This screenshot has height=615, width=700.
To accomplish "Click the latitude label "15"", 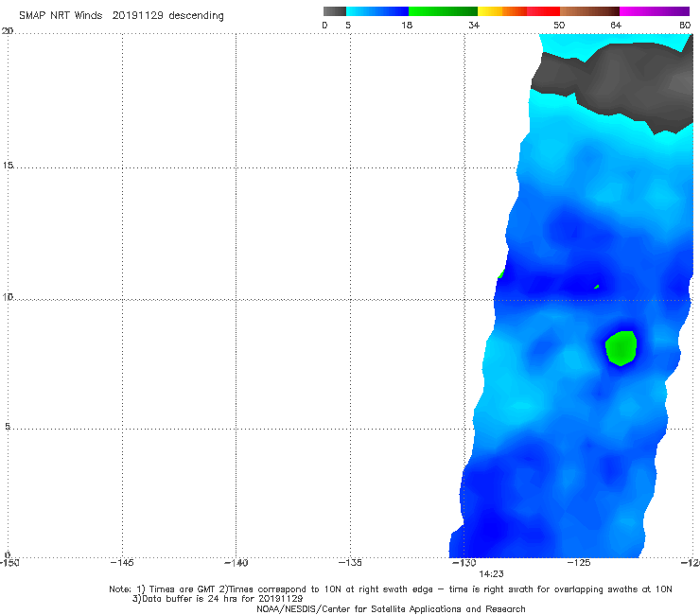I will coord(8,166).
